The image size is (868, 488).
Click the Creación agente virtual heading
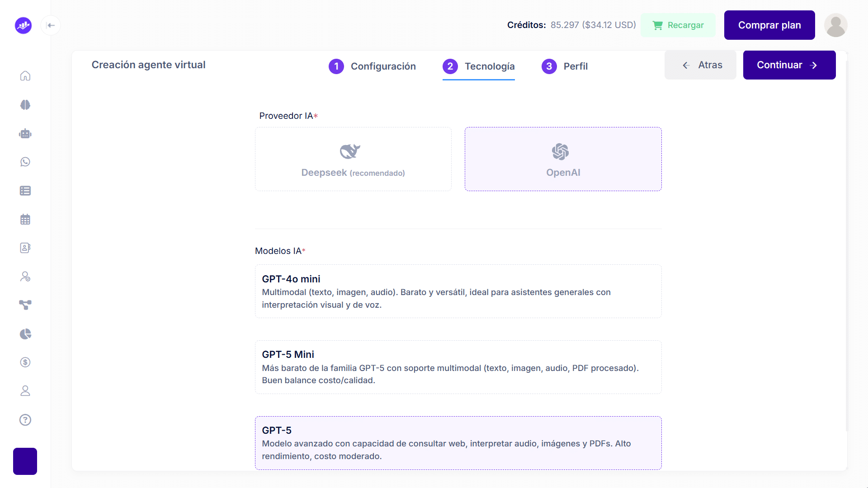tap(148, 65)
